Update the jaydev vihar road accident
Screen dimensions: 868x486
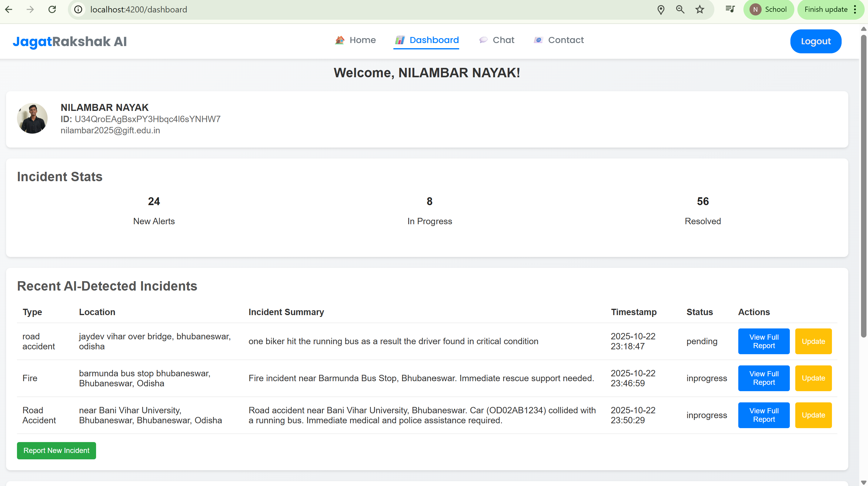(x=813, y=341)
